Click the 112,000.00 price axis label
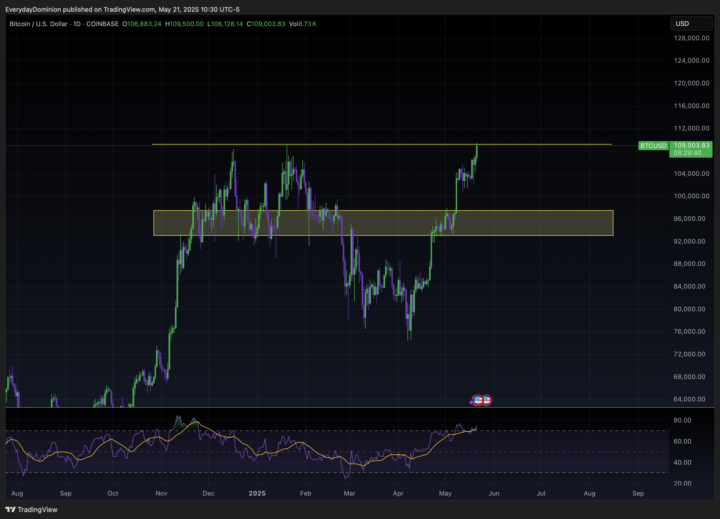The image size is (720, 519). [x=691, y=128]
